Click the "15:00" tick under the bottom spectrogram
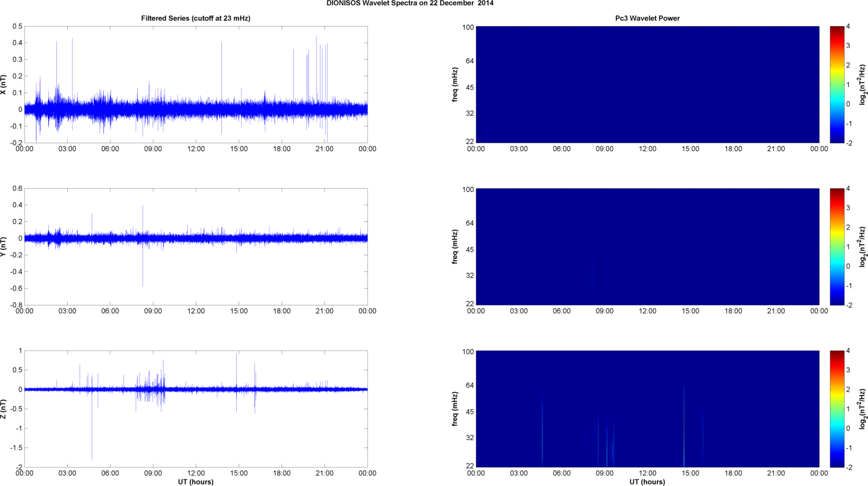This screenshot has height=486, width=868. pyautogui.click(x=690, y=473)
